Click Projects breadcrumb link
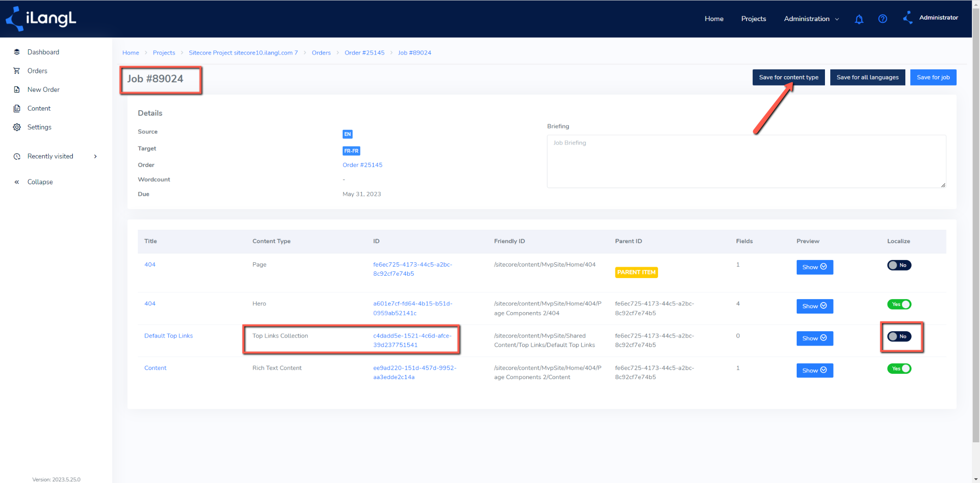This screenshot has height=483, width=980. tap(164, 53)
